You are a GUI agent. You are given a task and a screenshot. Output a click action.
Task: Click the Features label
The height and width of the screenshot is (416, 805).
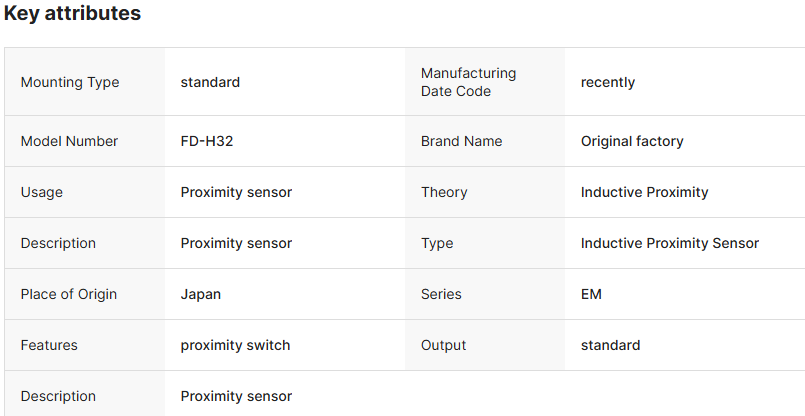coord(49,345)
